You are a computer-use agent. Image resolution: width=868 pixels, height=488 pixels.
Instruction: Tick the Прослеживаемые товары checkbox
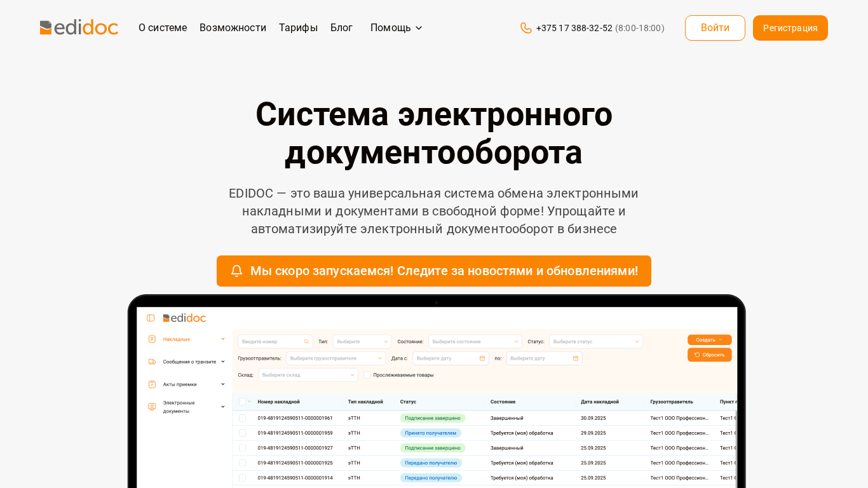(367, 375)
